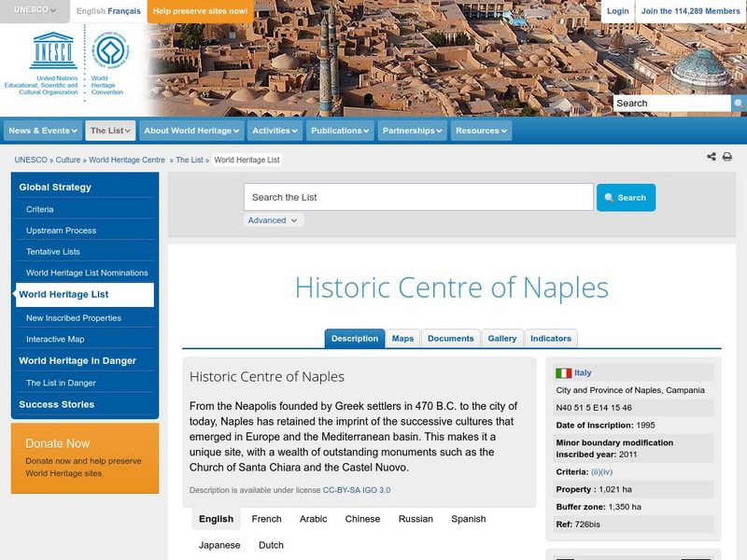Switch to the Gallery tab
This screenshot has height=560, width=747.
(501, 338)
